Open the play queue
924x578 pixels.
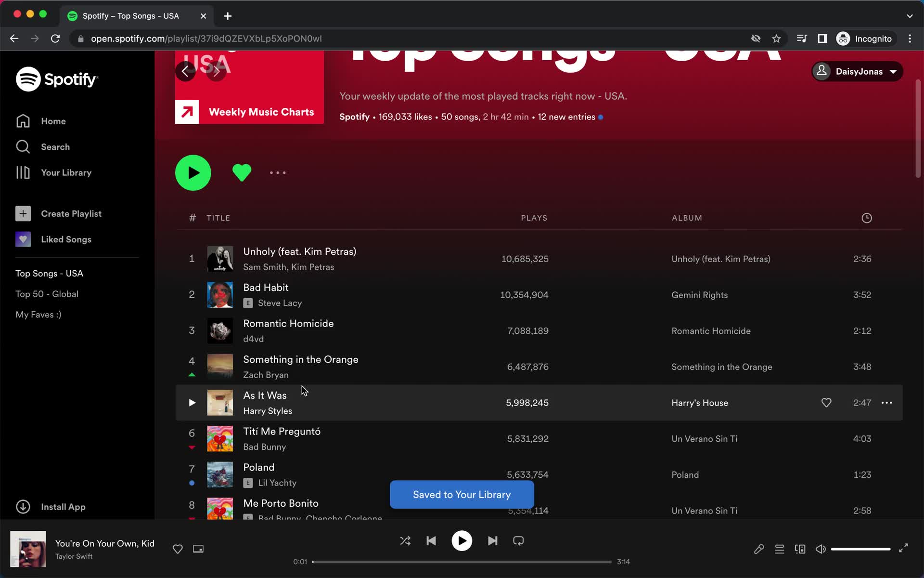pyautogui.click(x=780, y=549)
